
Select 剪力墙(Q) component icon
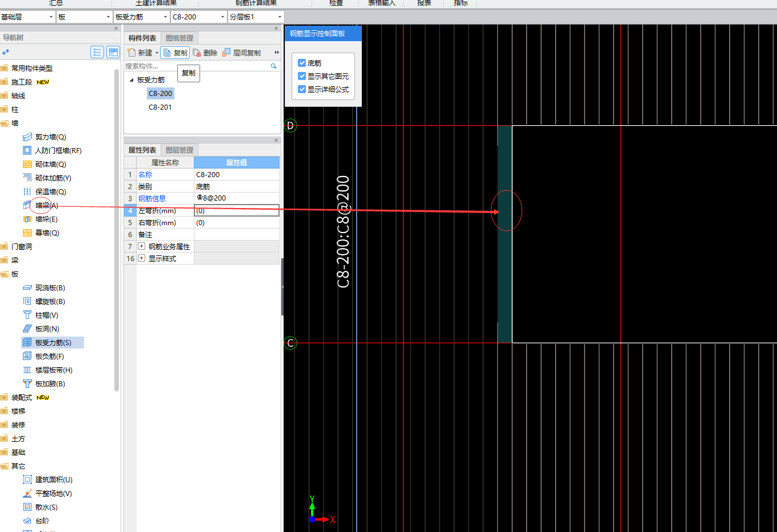click(x=27, y=137)
